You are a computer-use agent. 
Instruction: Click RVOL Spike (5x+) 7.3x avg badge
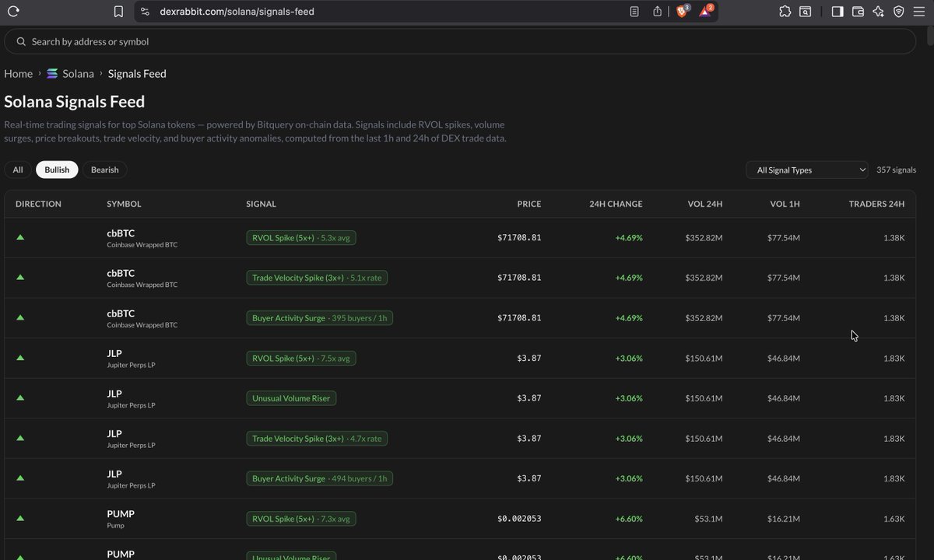[301, 519]
